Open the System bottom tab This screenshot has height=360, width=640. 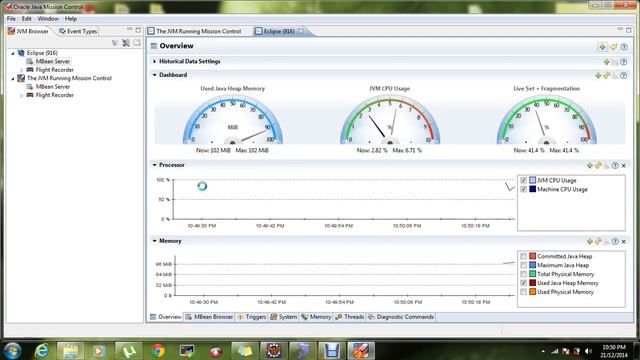point(283,317)
